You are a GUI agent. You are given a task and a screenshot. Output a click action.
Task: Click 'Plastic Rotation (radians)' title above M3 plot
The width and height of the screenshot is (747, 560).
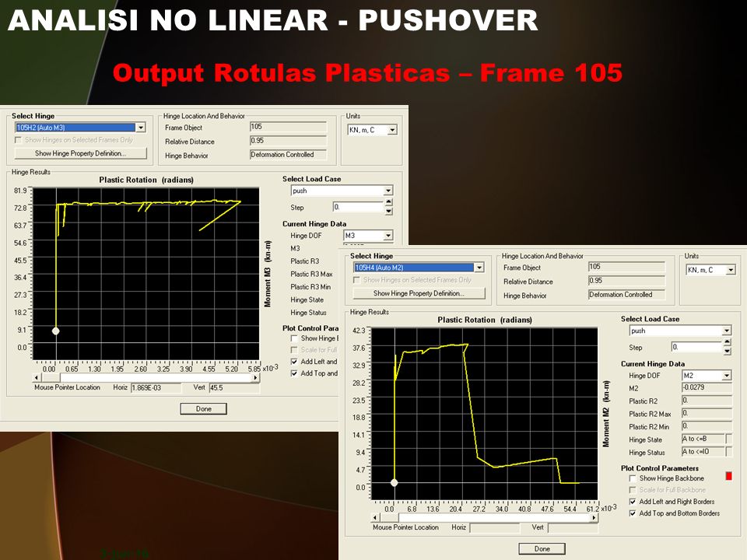point(146,180)
